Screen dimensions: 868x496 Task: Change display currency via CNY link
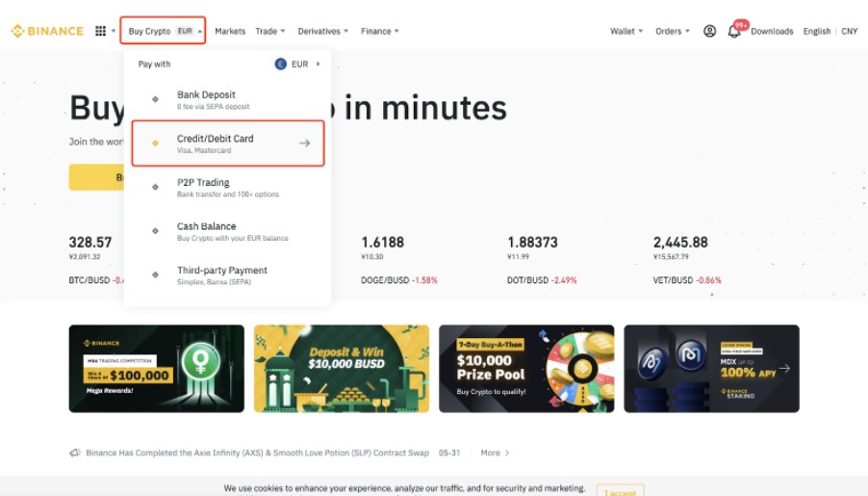(849, 31)
